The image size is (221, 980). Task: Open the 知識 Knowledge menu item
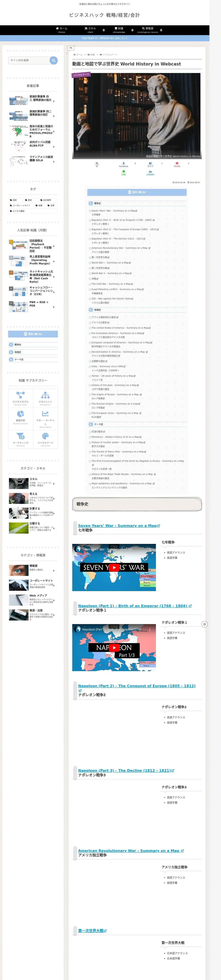pyautogui.click(x=119, y=30)
